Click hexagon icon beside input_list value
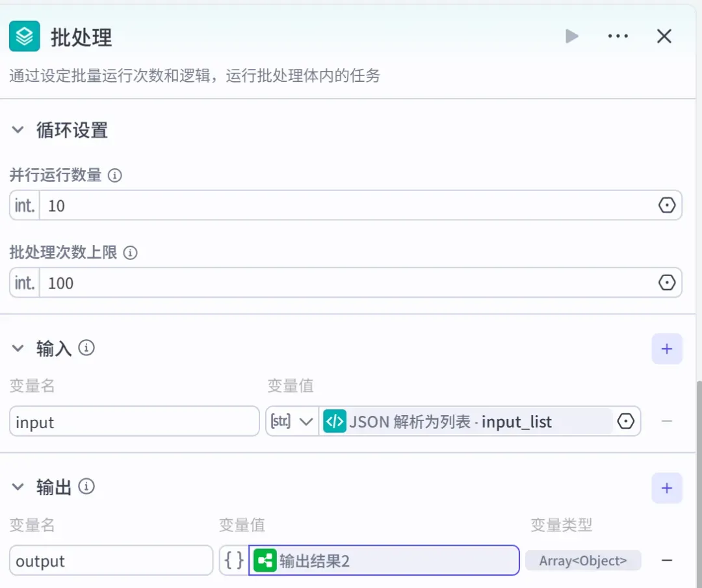702x588 pixels. [x=625, y=421]
